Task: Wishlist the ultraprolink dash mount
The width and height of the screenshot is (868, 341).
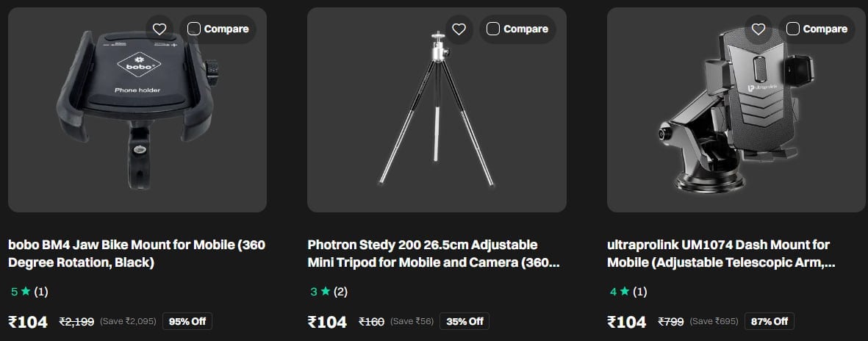Action: pos(758,29)
